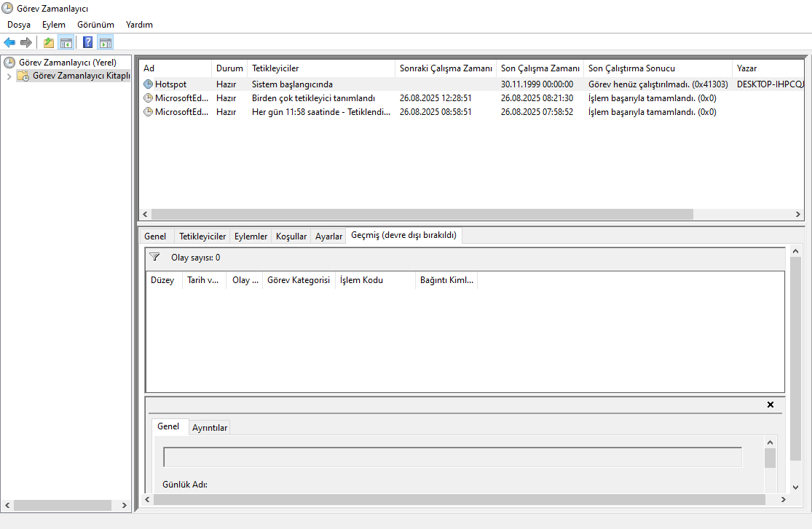
Task: Sort by the Durum column header
Action: coord(229,68)
